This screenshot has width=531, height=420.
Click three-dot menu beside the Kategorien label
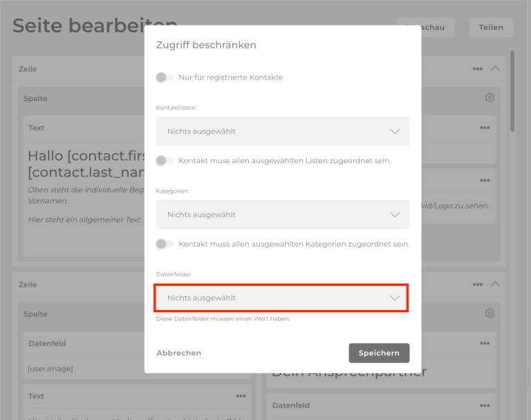pos(485,181)
